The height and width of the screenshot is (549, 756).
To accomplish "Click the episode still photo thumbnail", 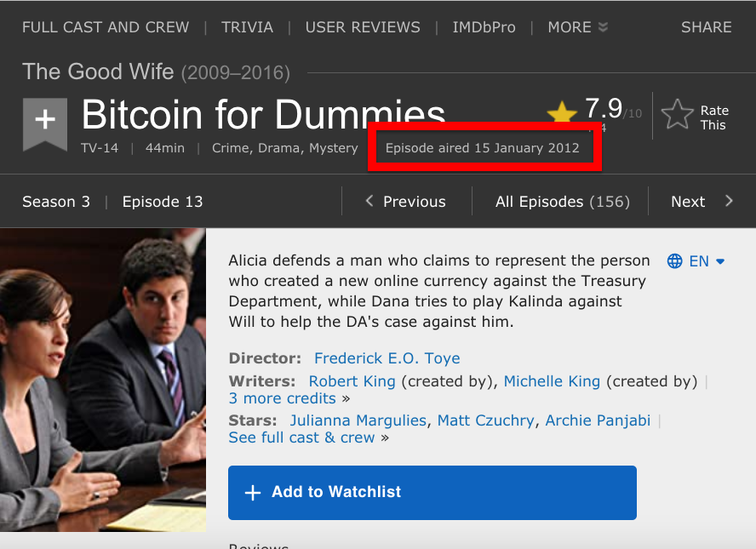I will (x=103, y=380).
